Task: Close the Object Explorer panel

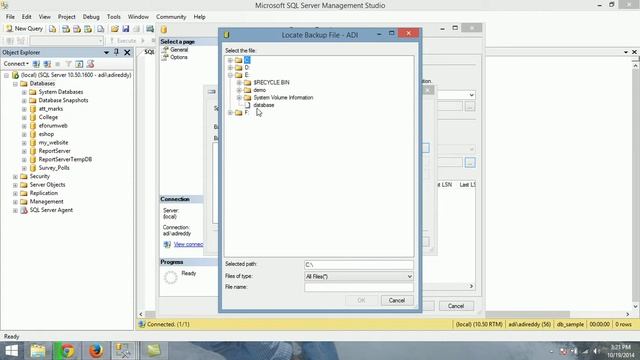Action: [x=127, y=52]
